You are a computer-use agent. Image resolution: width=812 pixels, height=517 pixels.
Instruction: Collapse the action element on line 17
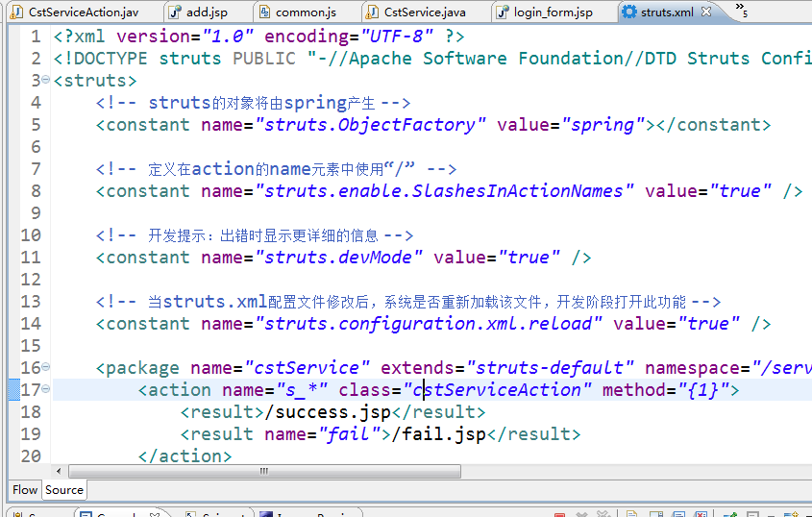point(45,388)
